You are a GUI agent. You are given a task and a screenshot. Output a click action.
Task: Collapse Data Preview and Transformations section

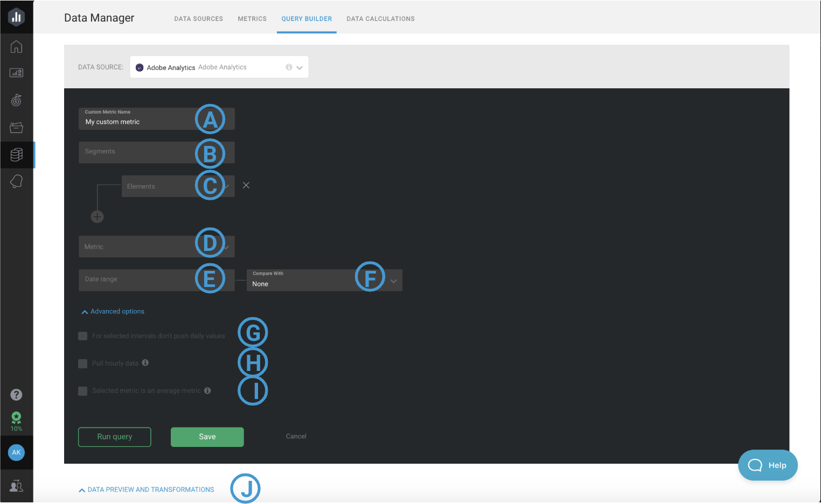146,489
